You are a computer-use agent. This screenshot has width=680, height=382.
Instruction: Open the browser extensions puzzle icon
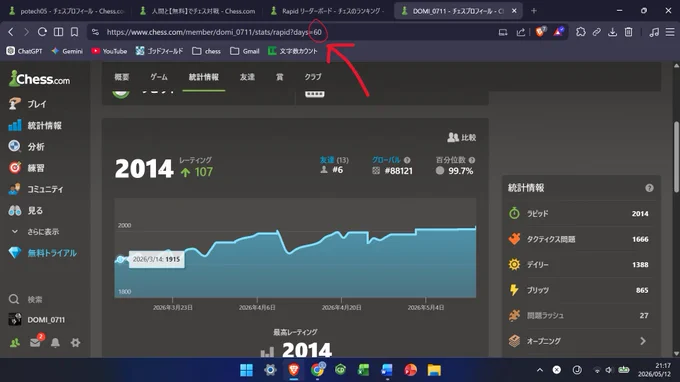(x=580, y=32)
